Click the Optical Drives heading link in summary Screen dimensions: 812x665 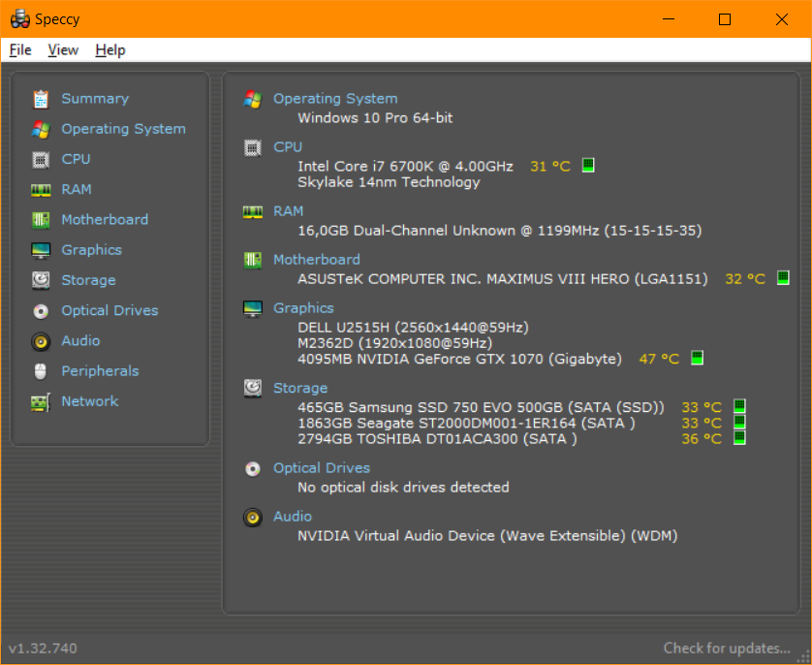click(x=322, y=468)
